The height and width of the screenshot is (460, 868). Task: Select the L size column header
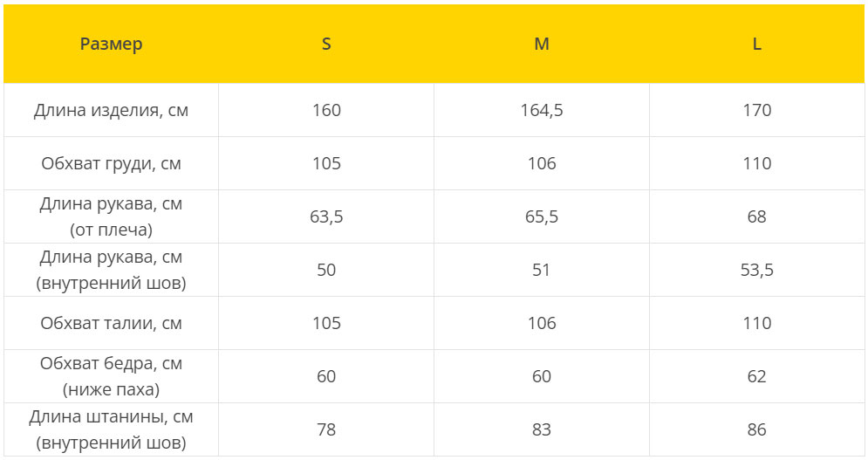tap(756, 44)
